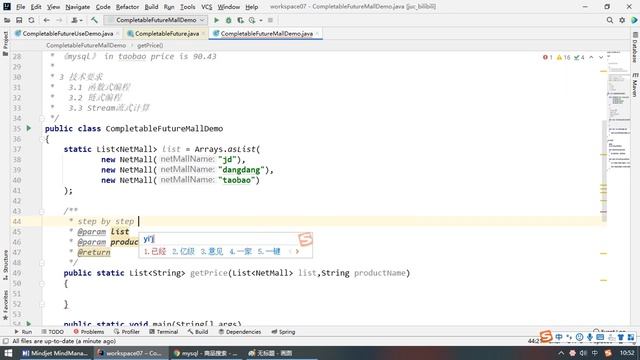The image size is (640, 360).
Task: Open the Terminal tool window
Action: tap(163, 332)
